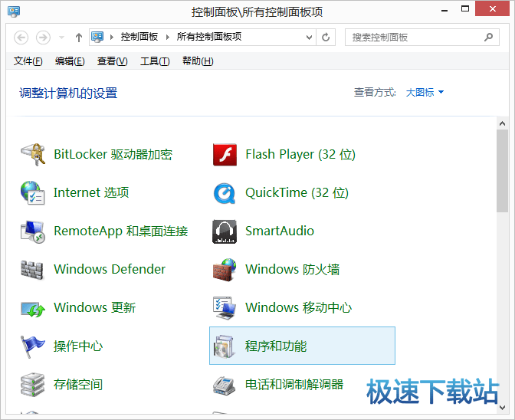This screenshot has height=420, width=515.
Task: Open the Flash Player red icon
Action: (x=225, y=154)
